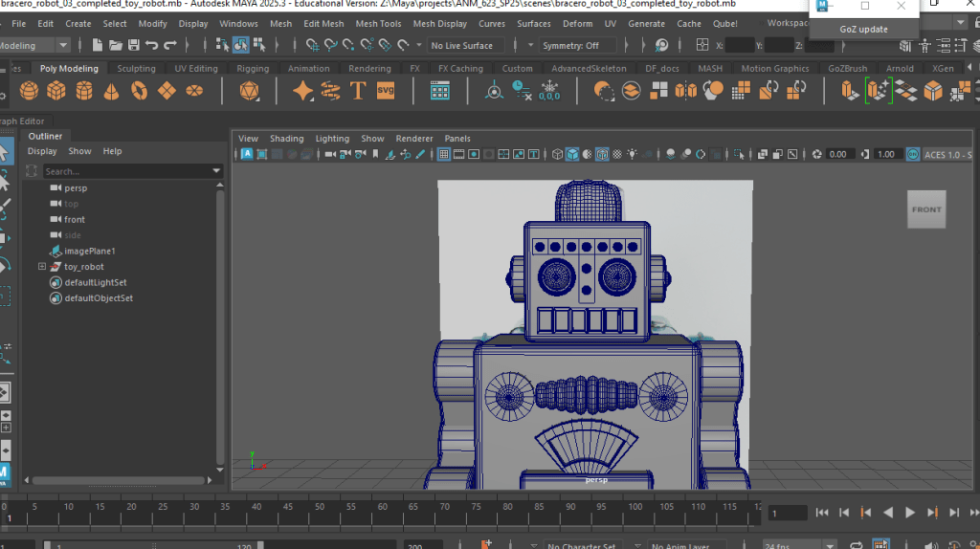Screen dimensions: 980x549
Task: Click the Undo arrow icon
Action: coord(152,45)
